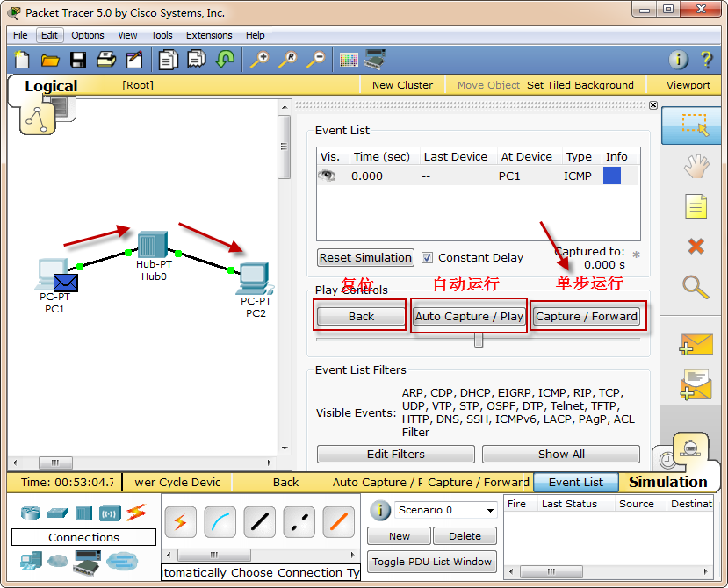728x588 pixels.
Task: Click the Hubs device category icon
Action: [83, 513]
